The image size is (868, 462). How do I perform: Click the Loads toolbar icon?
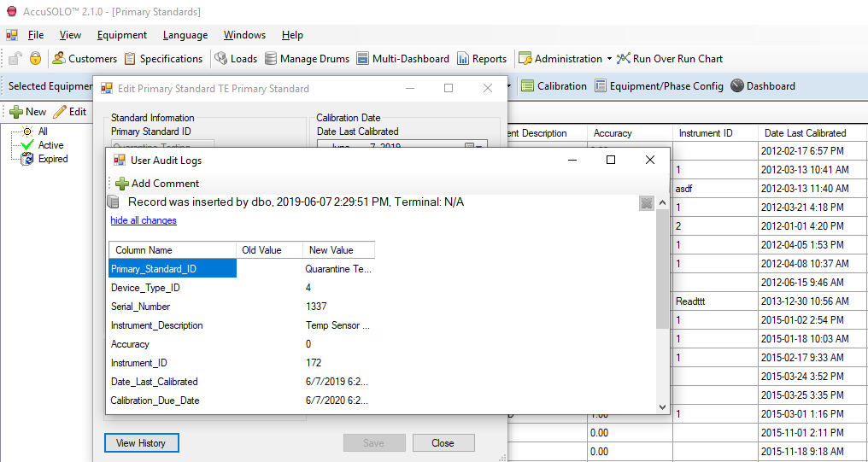coord(236,59)
